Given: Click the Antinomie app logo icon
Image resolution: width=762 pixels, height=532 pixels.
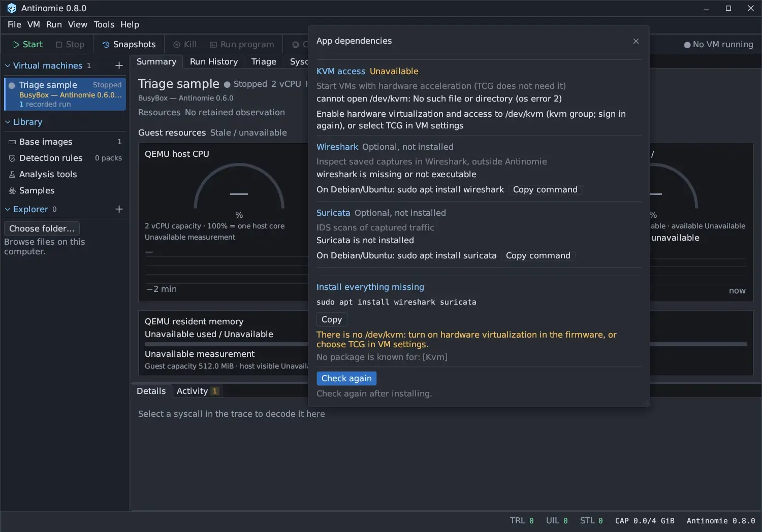Looking at the screenshot, I should (11, 8).
